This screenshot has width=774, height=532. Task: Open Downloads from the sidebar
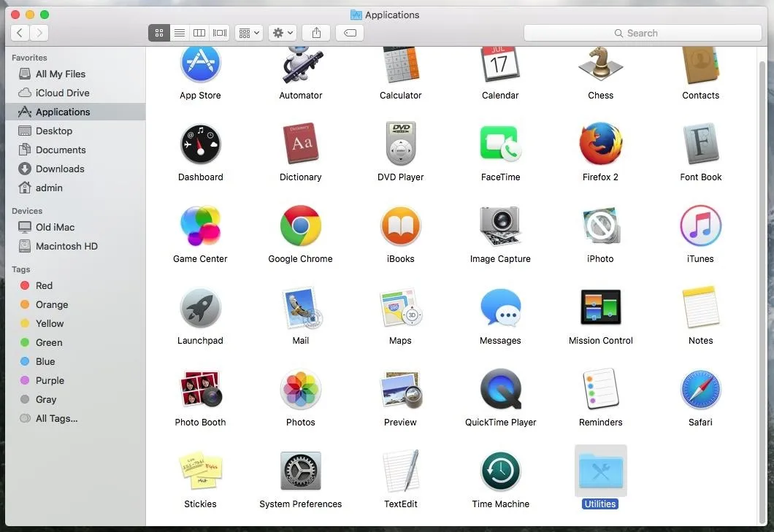(x=75, y=169)
